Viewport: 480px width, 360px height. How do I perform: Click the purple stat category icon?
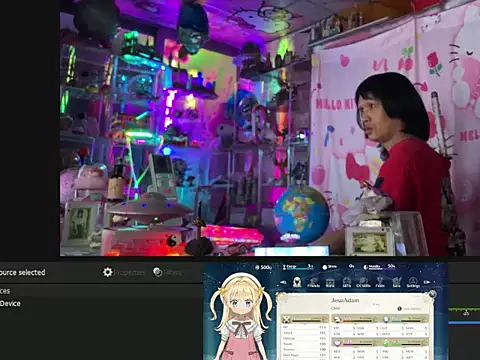337,343
